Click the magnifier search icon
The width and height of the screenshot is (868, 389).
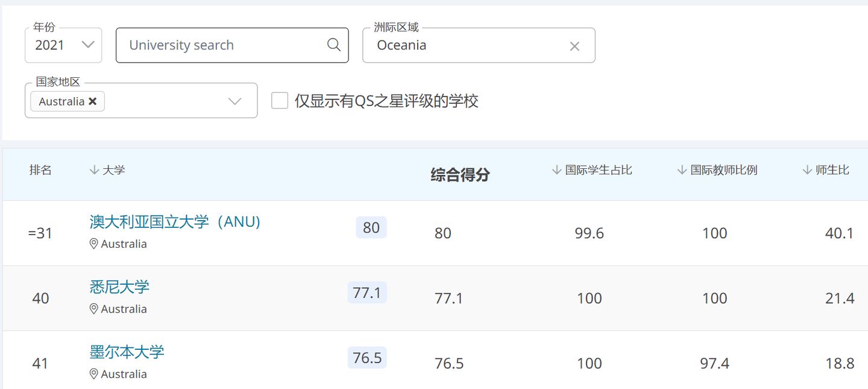click(334, 45)
